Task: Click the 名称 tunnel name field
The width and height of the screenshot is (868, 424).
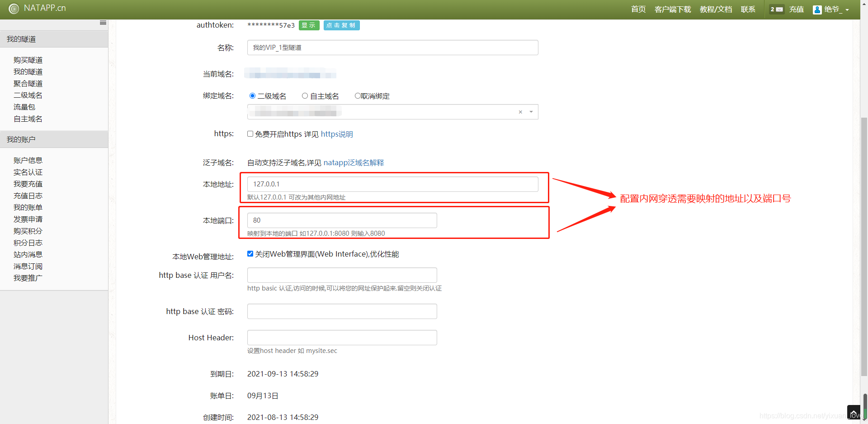Action: click(x=392, y=48)
